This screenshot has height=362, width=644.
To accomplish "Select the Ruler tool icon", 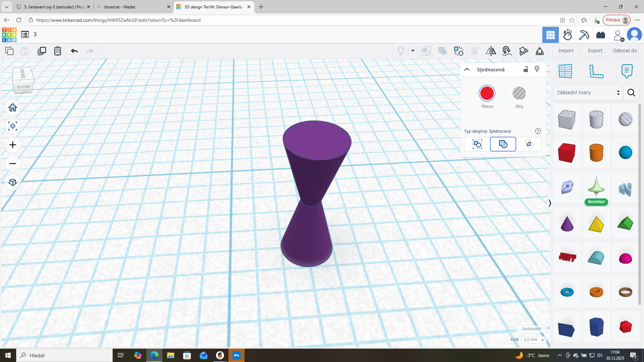I will pos(596,71).
